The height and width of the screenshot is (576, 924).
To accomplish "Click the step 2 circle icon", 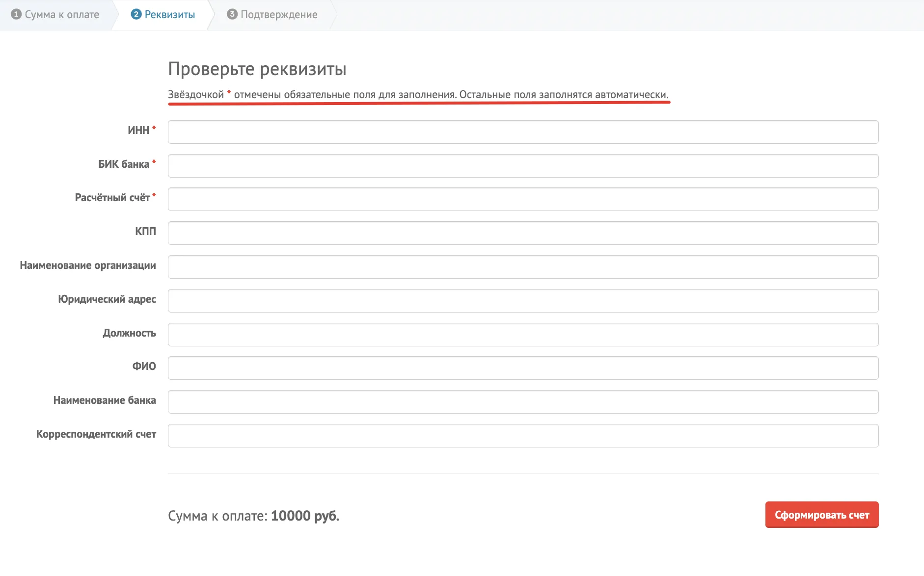I will [x=136, y=14].
